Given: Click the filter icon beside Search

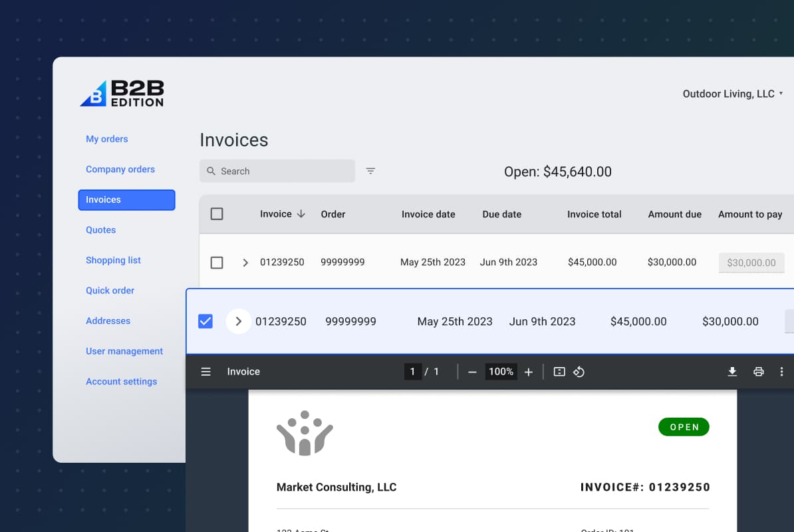Looking at the screenshot, I should pyautogui.click(x=370, y=171).
